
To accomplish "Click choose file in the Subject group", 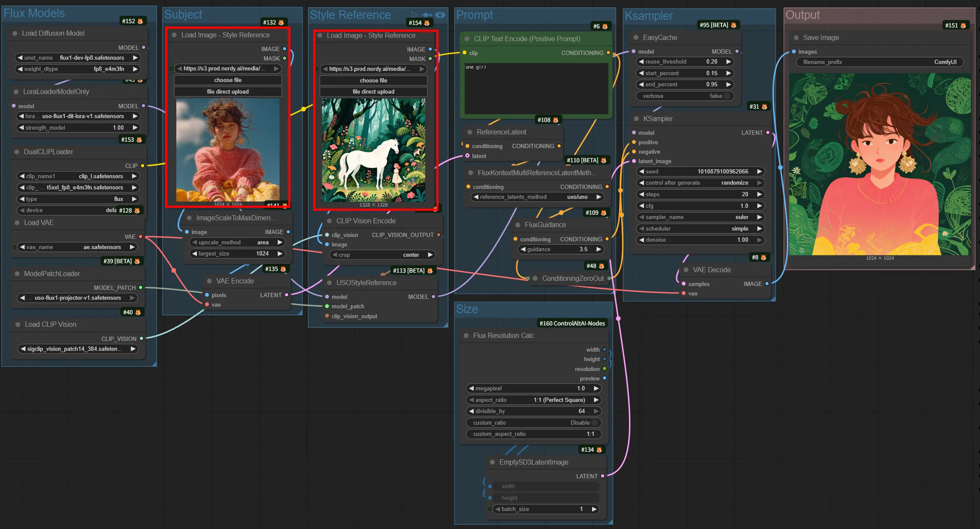I will pos(228,80).
